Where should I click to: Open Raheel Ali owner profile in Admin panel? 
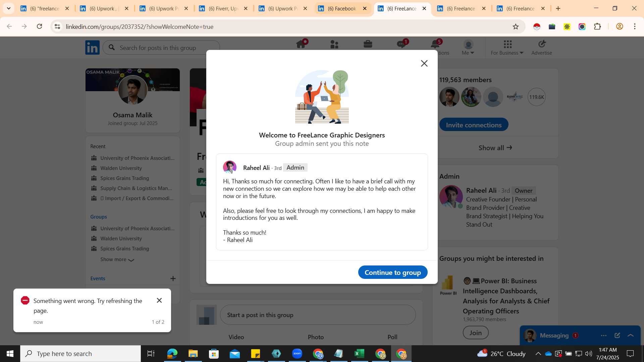481,190
